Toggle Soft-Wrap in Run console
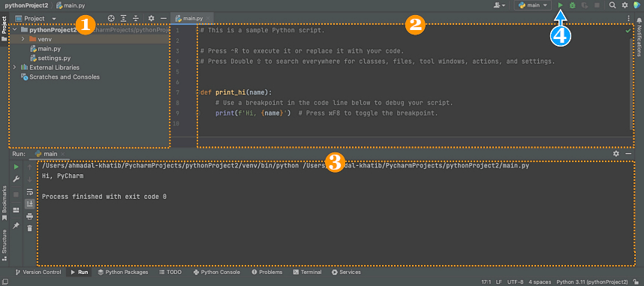Image resolution: width=644 pixels, height=286 pixels. 29,191
